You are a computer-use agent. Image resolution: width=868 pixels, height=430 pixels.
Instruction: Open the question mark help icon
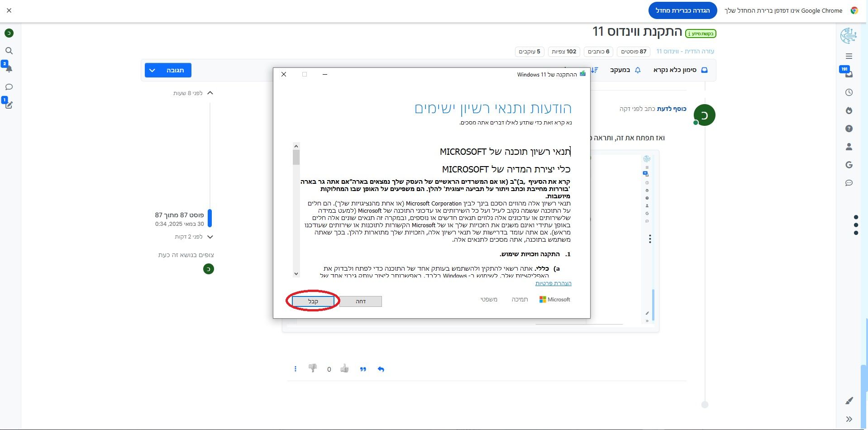[x=849, y=129]
